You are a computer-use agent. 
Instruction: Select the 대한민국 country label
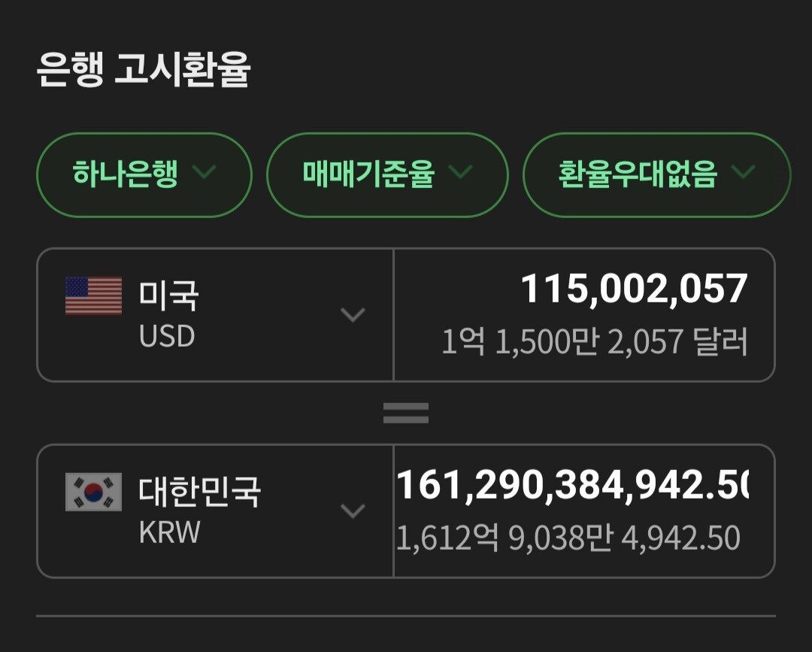(x=200, y=491)
